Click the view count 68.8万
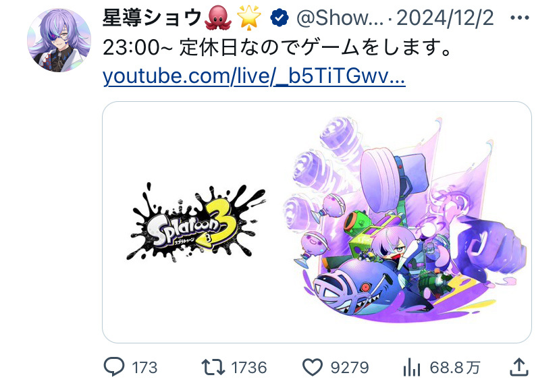The height and width of the screenshot is (392, 559). [x=455, y=368]
